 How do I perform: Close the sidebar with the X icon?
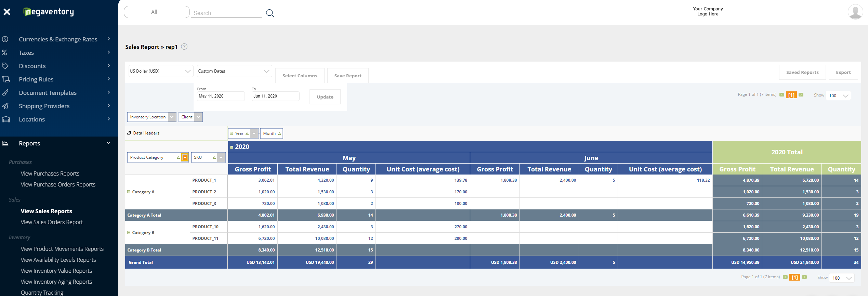click(7, 12)
